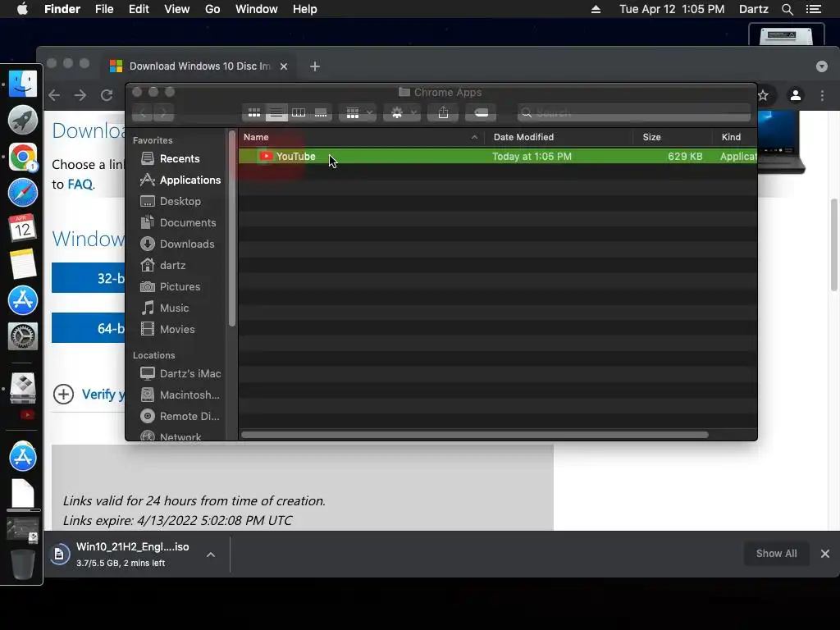
Task: Open Chrome three-dot menu
Action: [x=822, y=95]
